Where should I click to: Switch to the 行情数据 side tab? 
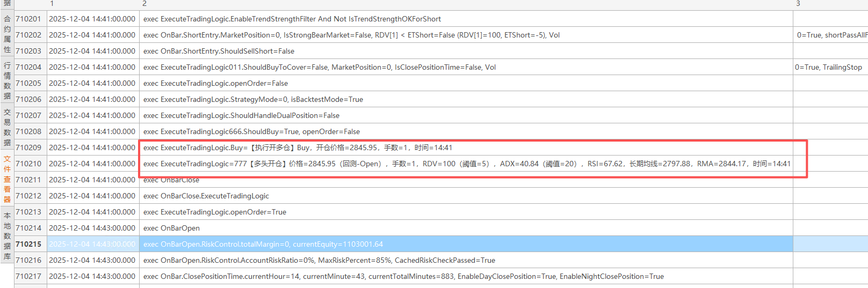coord(7,80)
